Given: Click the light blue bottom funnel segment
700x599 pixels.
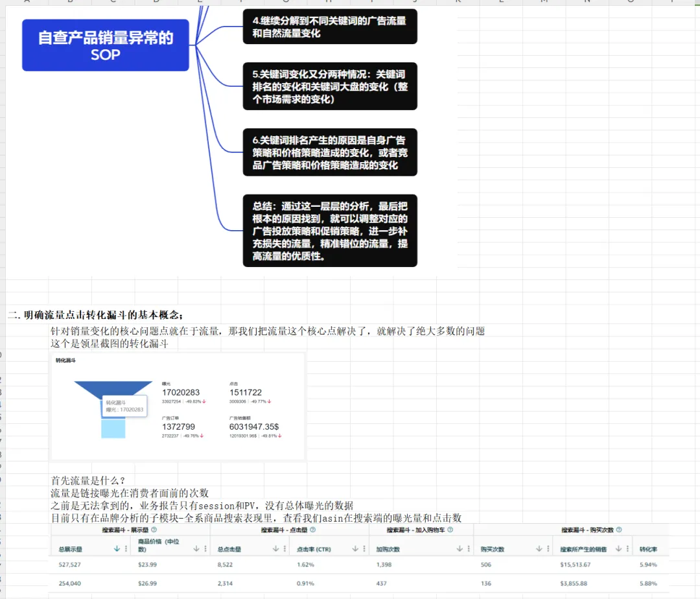Looking at the screenshot, I should coord(113,428).
